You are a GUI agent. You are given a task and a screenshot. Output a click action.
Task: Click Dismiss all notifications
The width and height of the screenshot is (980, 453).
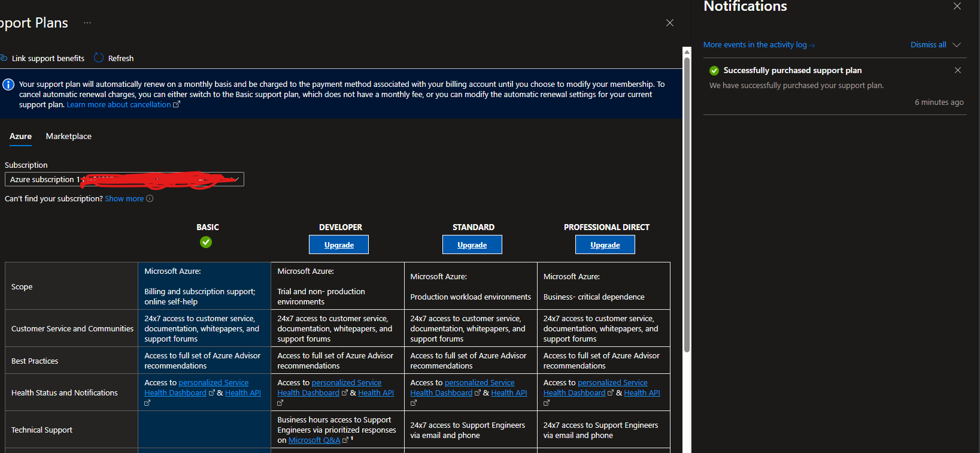click(x=928, y=45)
